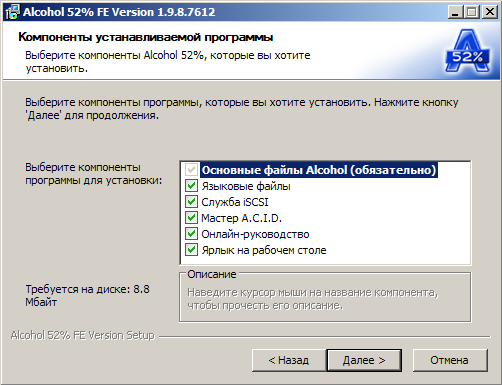Image resolution: width=502 pixels, height=385 pixels.
Task: Close the Alcohol 52% installer window
Action: coord(490,12)
